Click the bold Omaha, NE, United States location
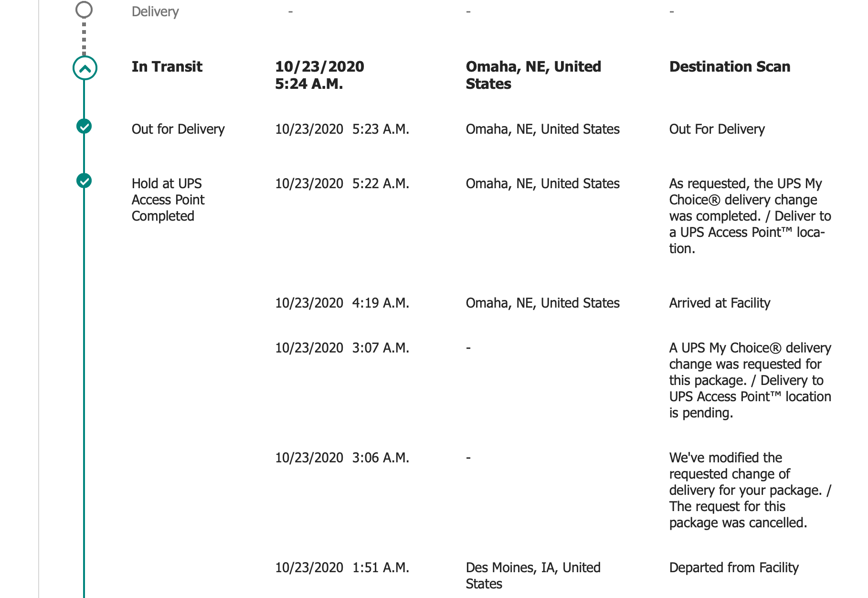 point(533,75)
